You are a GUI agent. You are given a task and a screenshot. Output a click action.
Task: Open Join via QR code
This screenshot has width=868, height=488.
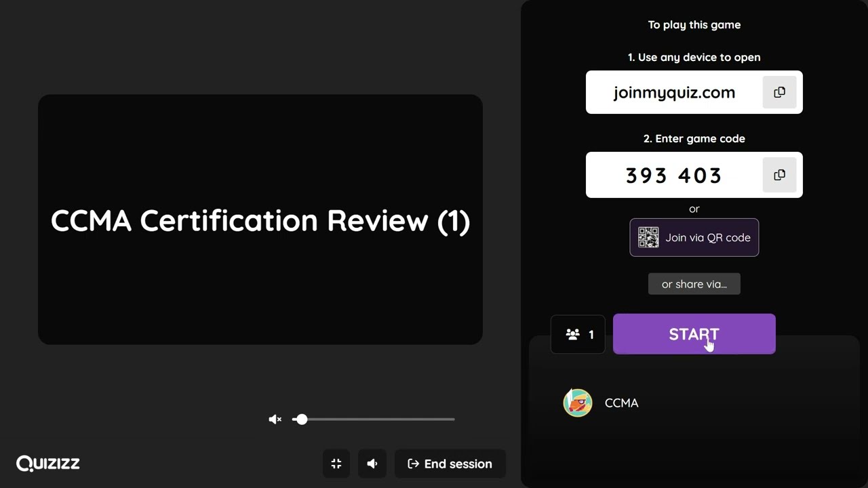click(x=694, y=237)
